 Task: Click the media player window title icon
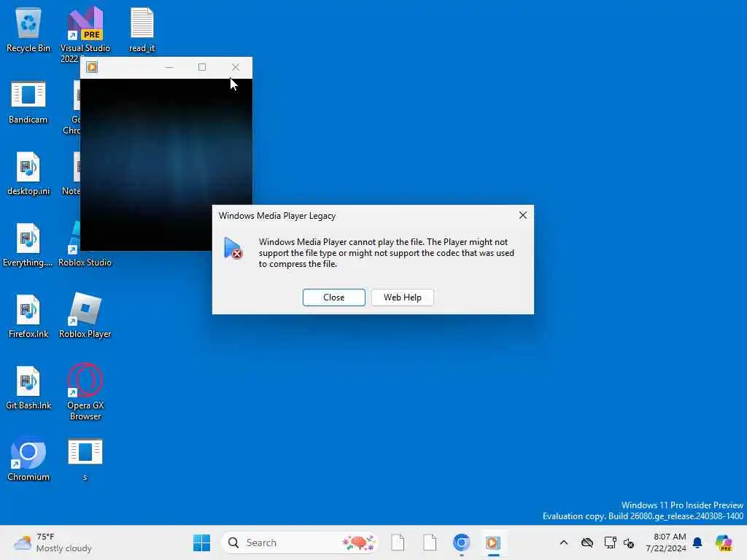coord(92,67)
